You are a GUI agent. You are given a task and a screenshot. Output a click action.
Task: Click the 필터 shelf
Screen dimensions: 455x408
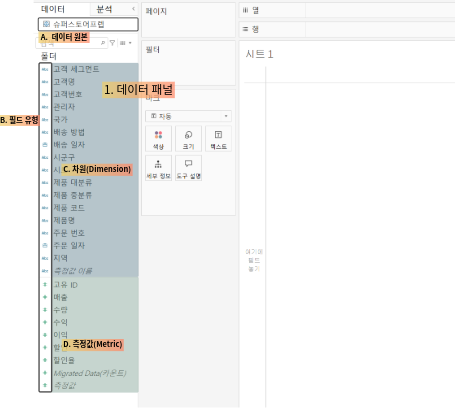pyautogui.click(x=188, y=63)
